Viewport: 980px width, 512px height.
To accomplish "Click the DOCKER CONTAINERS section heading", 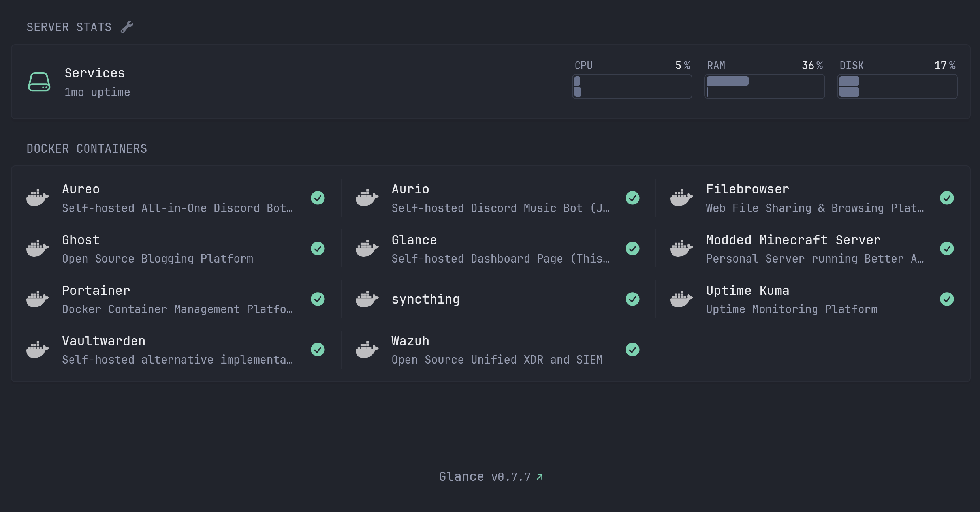I will click(87, 149).
